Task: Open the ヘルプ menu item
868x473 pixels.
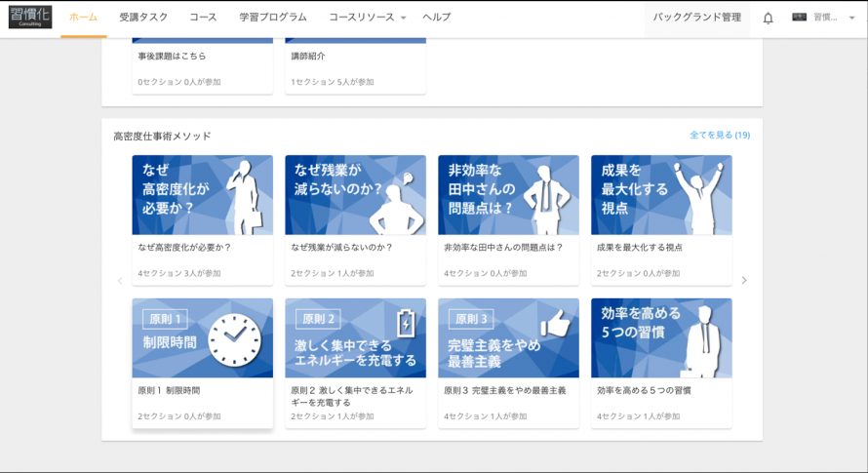Action: point(436,18)
